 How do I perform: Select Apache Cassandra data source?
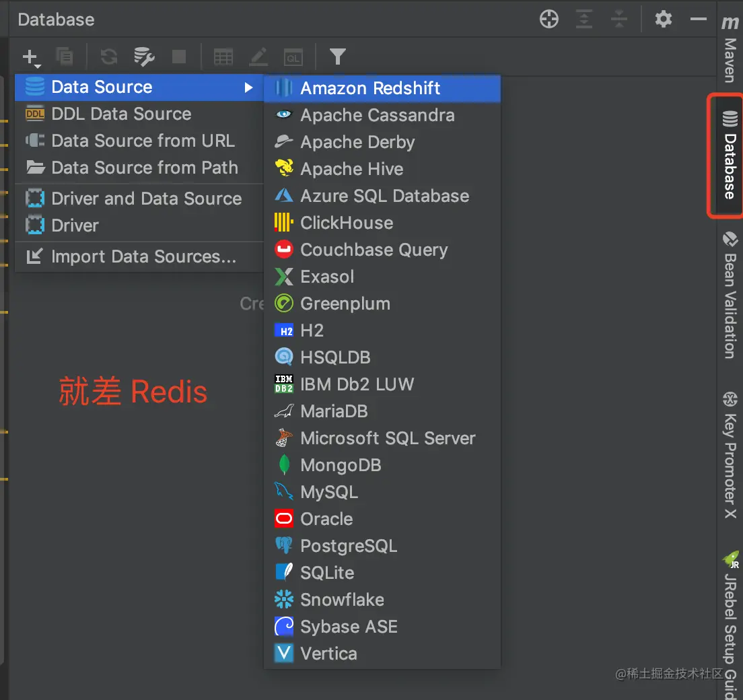click(382, 115)
